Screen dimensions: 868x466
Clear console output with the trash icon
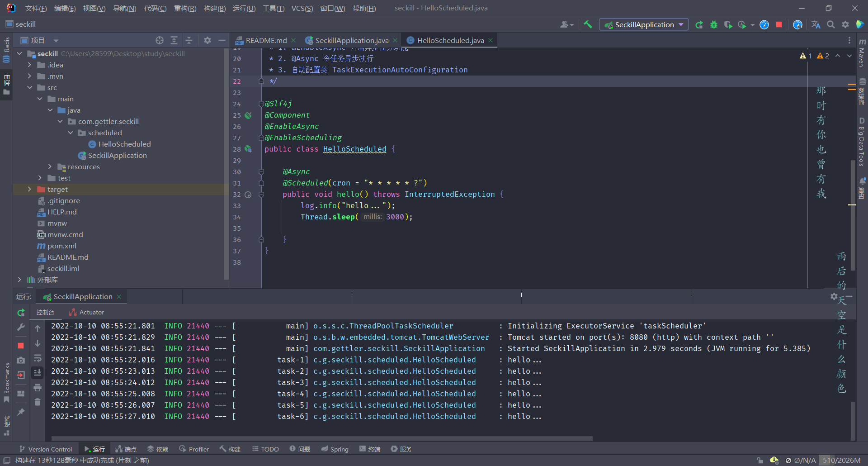tap(38, 401)
